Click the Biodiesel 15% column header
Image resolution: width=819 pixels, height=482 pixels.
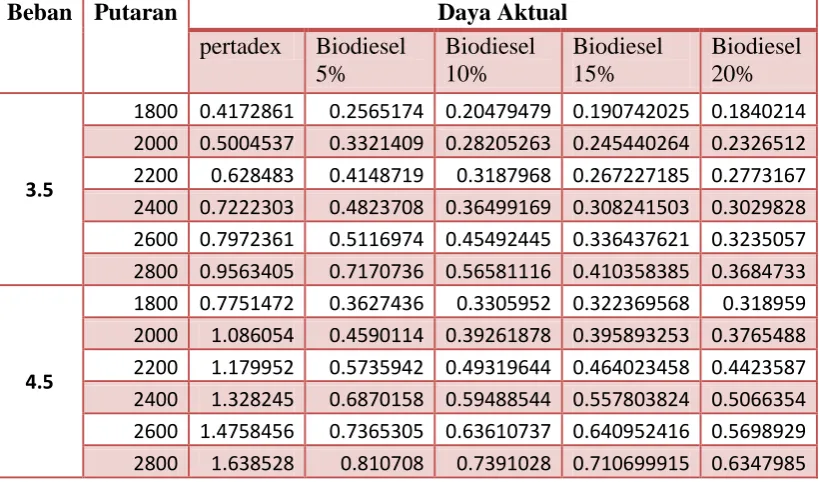point(631,62)
